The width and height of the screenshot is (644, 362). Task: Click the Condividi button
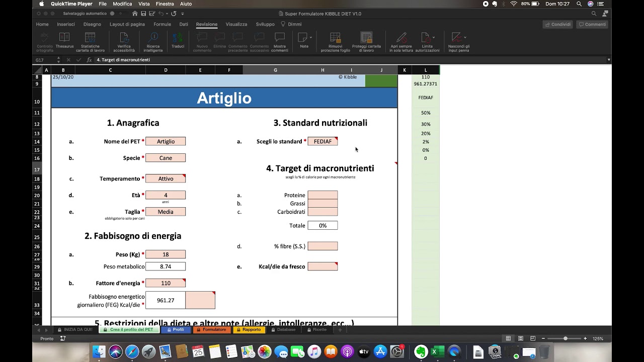coord(558,24)
